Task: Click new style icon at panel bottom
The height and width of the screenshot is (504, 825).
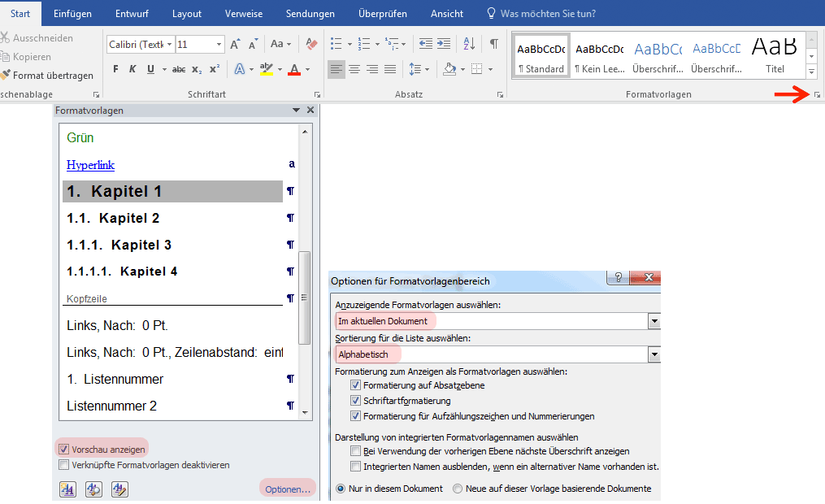Action: click(x=67, y=489)
